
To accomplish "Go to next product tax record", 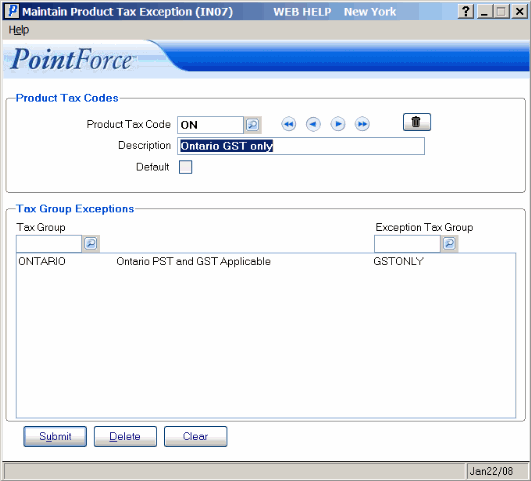I will point(338,124).
